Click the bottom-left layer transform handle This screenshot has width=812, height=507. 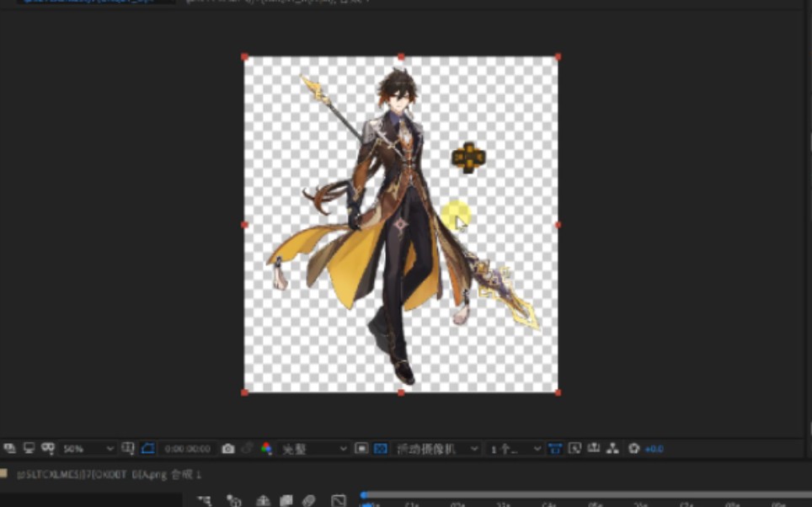tap(244, 392)
